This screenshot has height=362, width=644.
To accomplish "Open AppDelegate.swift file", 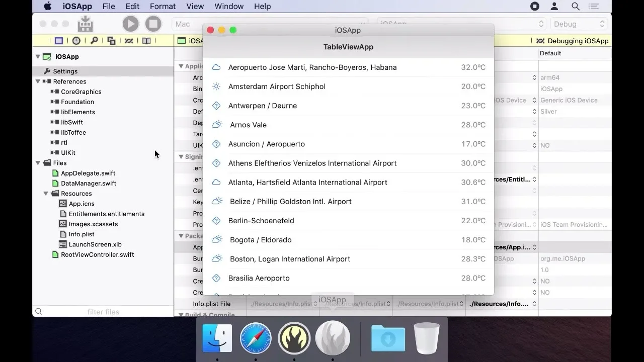I will click(88, 173).
